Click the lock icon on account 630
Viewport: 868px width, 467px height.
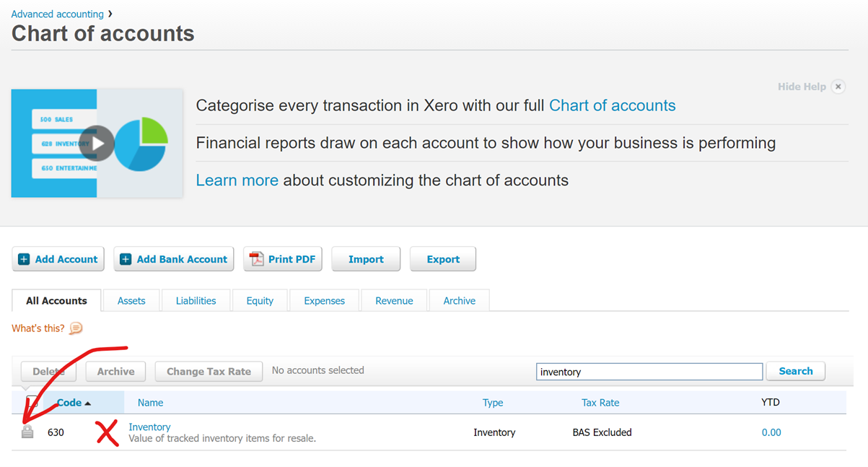click(27, 432)
